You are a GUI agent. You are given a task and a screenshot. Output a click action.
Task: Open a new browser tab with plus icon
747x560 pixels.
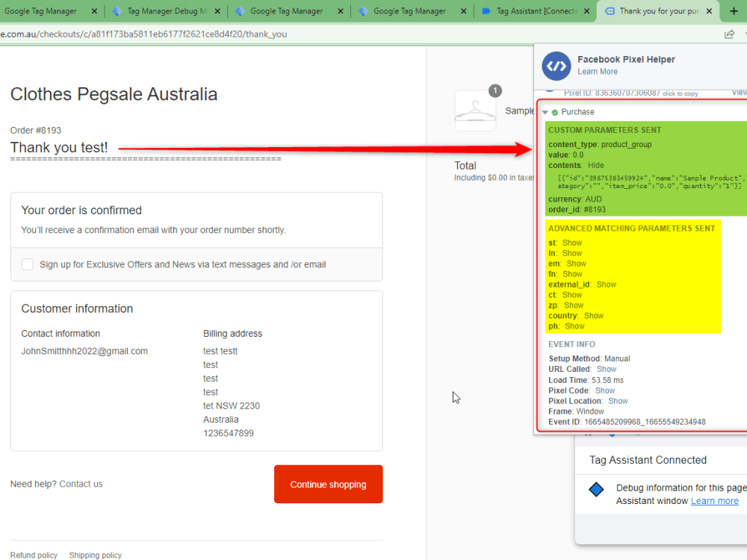pyautogui.click(x=734, y=11)
